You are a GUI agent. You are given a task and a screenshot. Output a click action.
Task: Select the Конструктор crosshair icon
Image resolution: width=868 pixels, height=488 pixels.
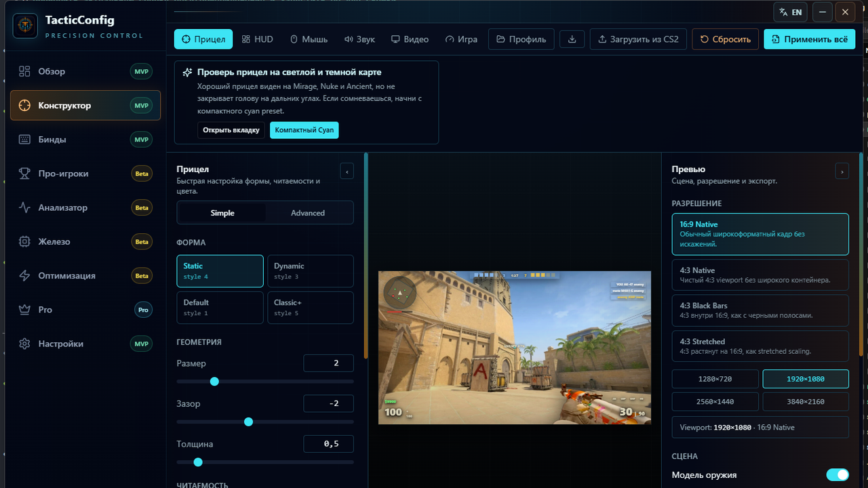point(25,106)
